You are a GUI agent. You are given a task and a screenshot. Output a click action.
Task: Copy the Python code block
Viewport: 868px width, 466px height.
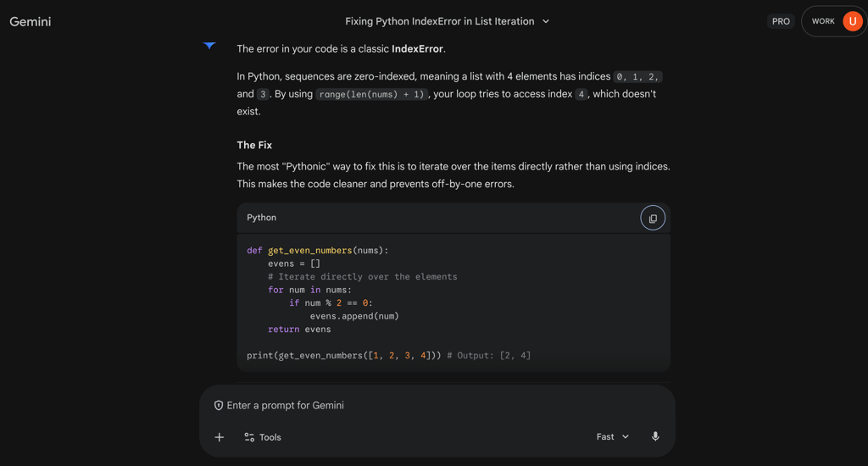653,218
